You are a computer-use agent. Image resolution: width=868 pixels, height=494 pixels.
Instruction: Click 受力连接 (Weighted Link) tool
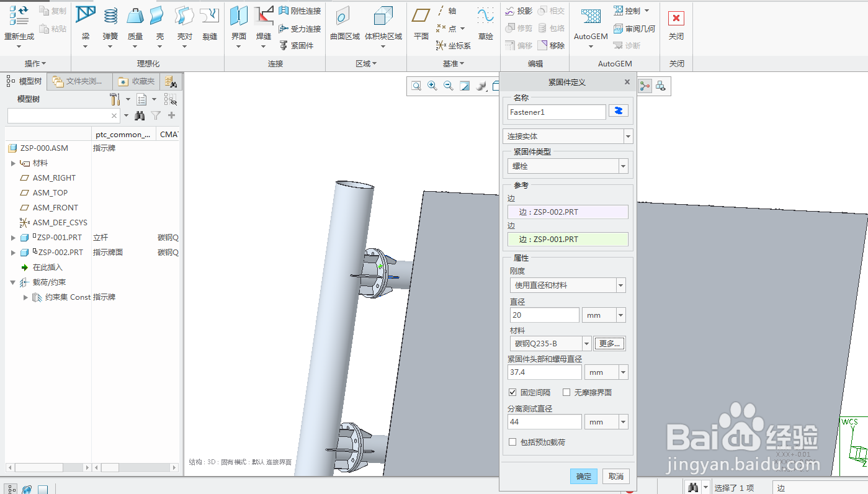pyautogui.click(x=300, y=29)
